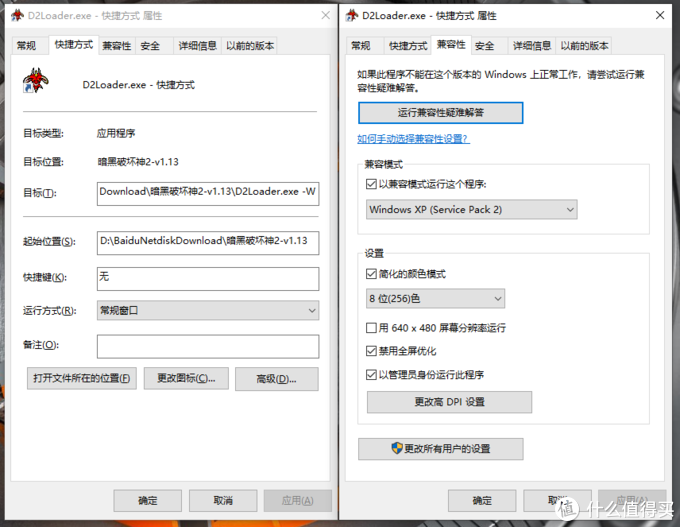Open the 8 位(256)色 color dropdown
This screenshot has height=527, width=680.
435,298
